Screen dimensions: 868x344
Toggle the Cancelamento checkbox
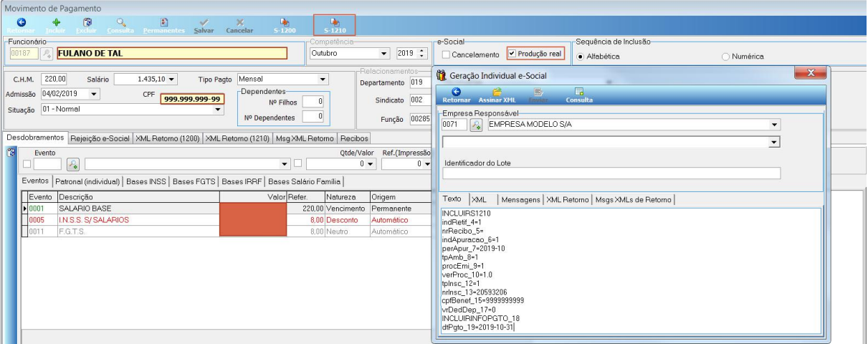pos(446,54)
